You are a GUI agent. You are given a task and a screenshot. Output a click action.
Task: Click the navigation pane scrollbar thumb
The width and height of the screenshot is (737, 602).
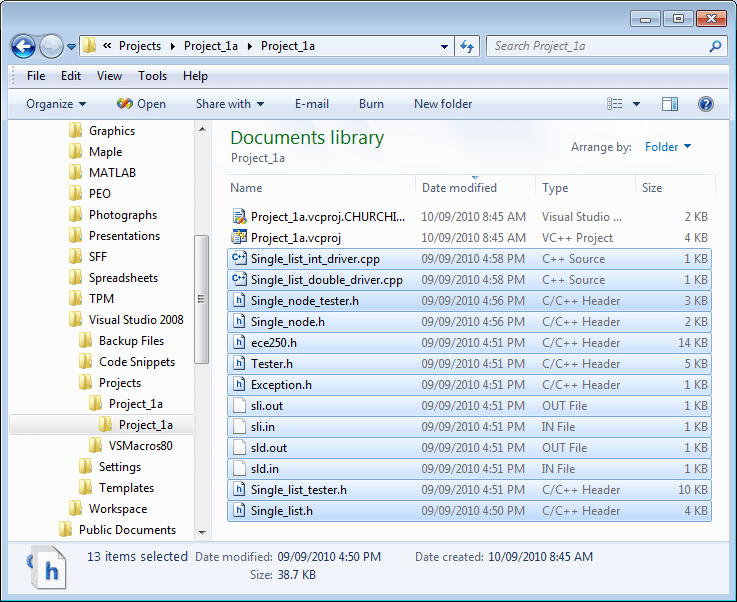pyautogui.click(x=202, y=299)
